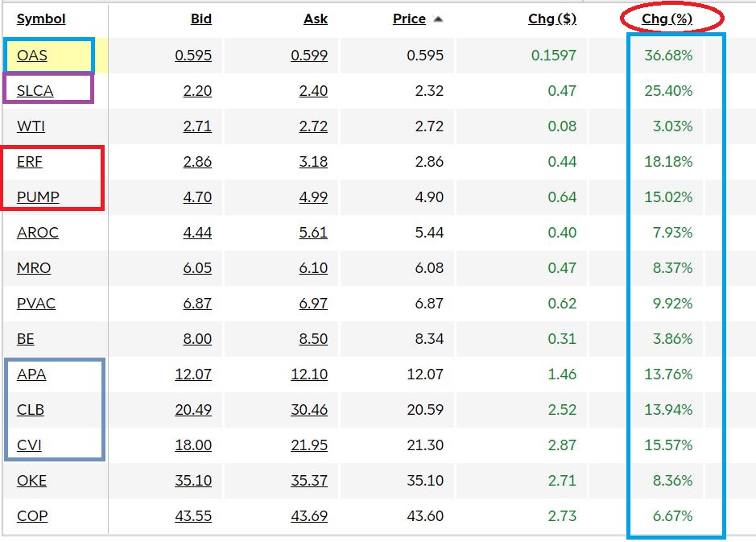Click WTI bid value 2.71

[x=198, y=126]
